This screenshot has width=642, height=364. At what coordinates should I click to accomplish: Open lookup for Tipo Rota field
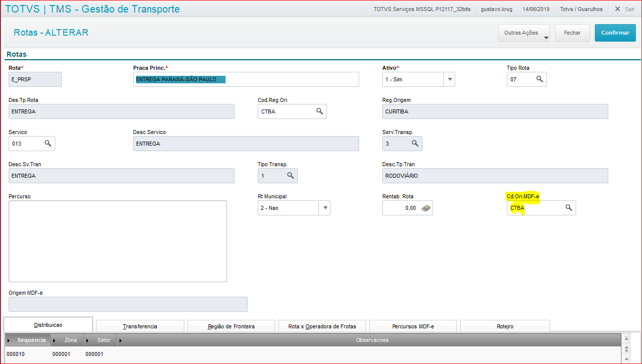click(540, 79)
